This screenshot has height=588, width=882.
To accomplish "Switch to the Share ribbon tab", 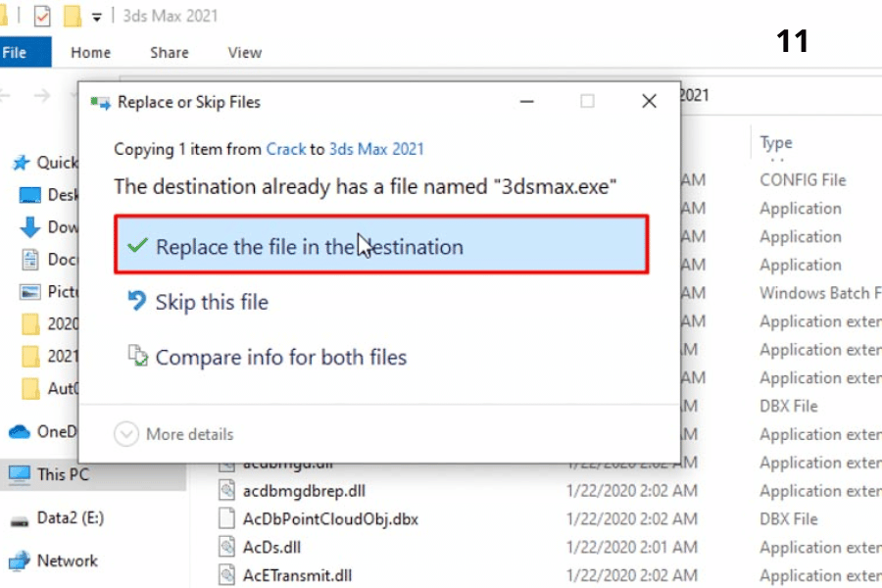I will (169, 53).
